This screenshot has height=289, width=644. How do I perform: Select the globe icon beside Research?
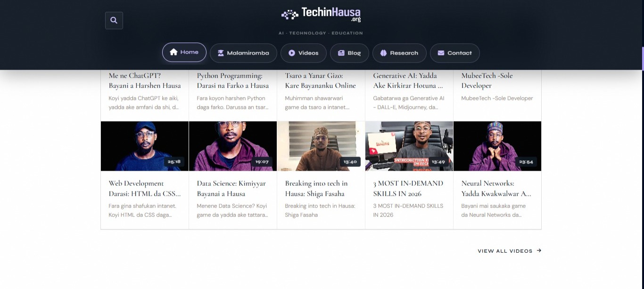[x=383, y=53]
